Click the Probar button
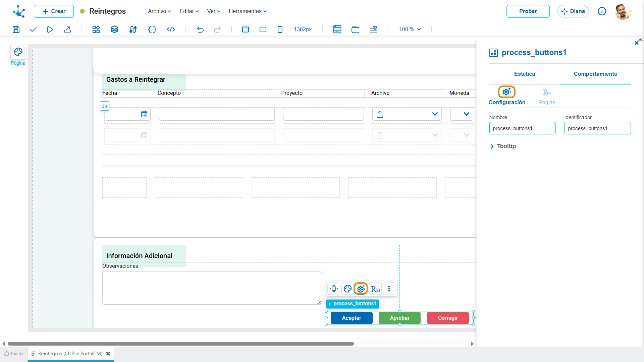The width and height of the screenshot is (644, 362). point(528,11)
